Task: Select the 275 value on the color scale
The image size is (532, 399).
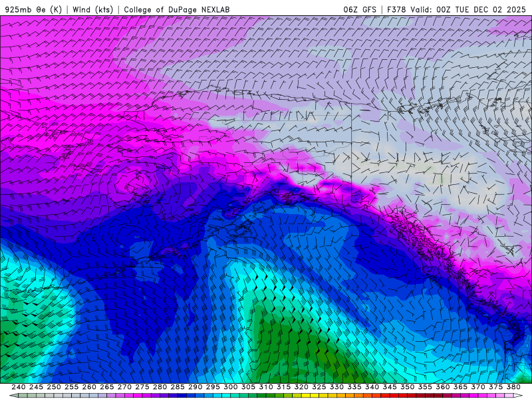Action: coord(142,387)
